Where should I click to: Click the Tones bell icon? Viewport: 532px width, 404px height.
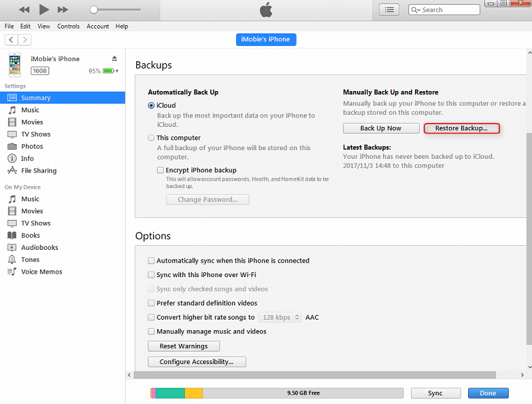12,260
